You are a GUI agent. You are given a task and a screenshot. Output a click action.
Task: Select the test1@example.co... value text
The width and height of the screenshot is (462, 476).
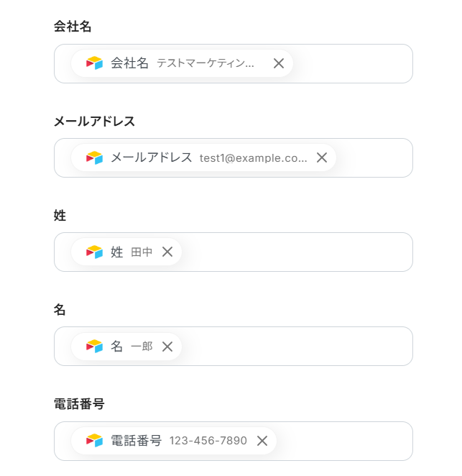pyautogui.click(x=253, y=157)
